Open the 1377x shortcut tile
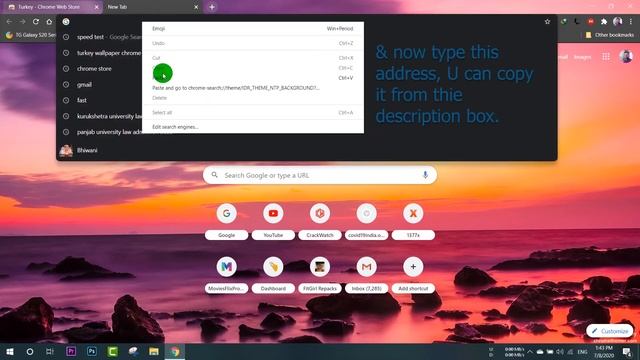Screen dimensions: 640x360 click(413, 222)
